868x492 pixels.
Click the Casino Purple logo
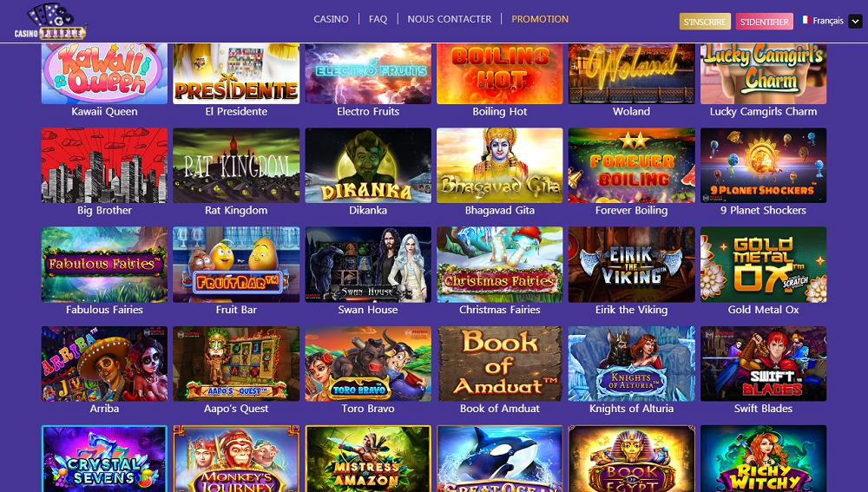click(x=50, y=22)
